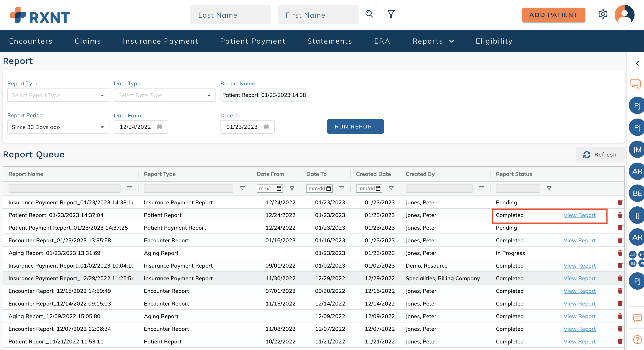Click the Created Date column filter icon
The image size is (644, 350).
click(x=391, y=188)
